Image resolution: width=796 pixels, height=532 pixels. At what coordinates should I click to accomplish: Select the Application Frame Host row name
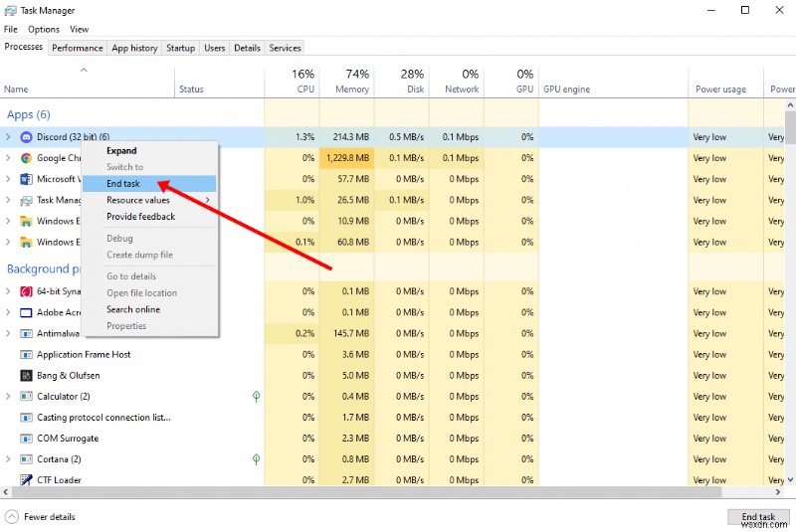click(84, 354)
